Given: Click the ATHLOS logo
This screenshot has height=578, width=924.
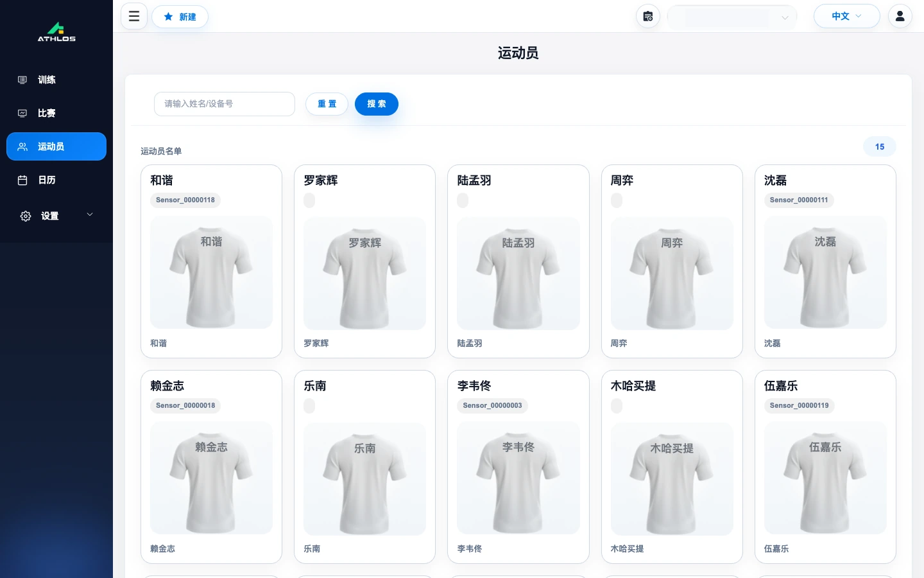Looking at the screenshot, I should 56,32.
